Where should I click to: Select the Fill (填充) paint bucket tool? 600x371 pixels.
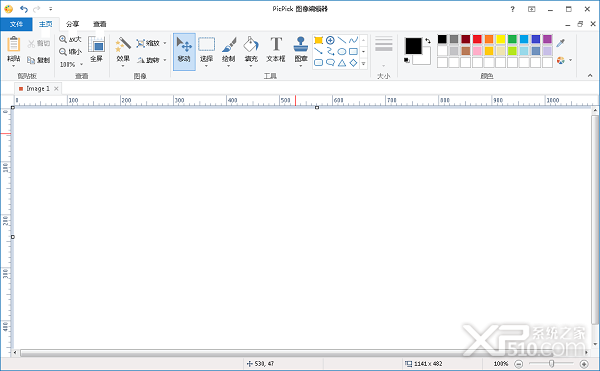coord(251,44)
